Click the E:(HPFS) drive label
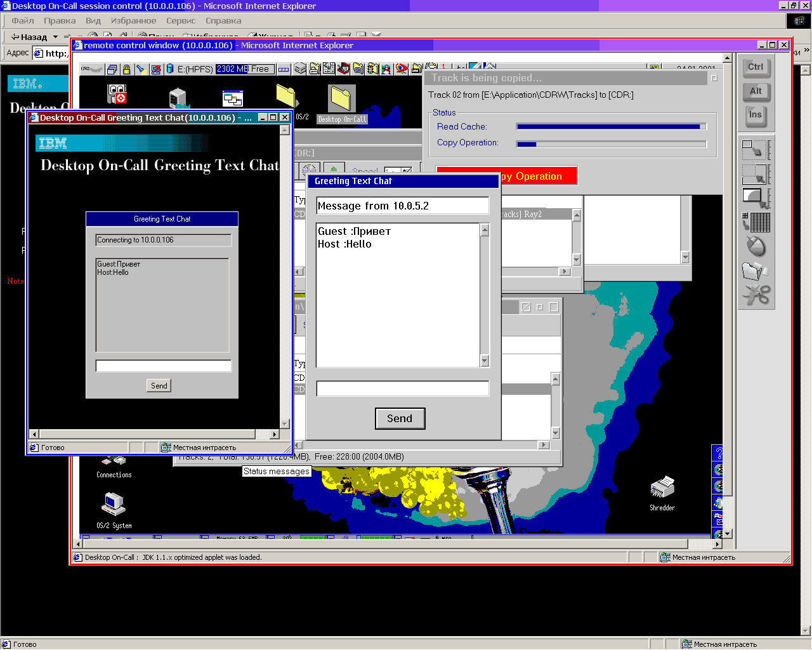The width and height of the screenshot is (812, 650). coord(195,69)
